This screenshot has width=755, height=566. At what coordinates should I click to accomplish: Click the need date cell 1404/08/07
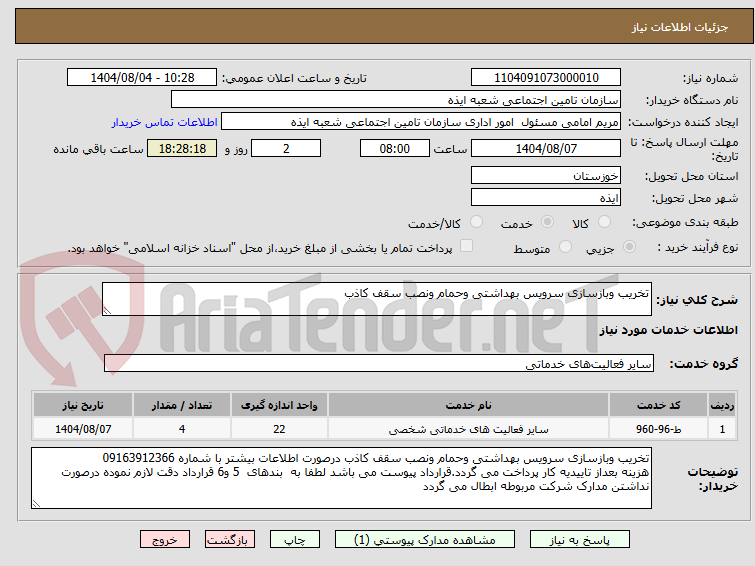[x=83, y=429]
